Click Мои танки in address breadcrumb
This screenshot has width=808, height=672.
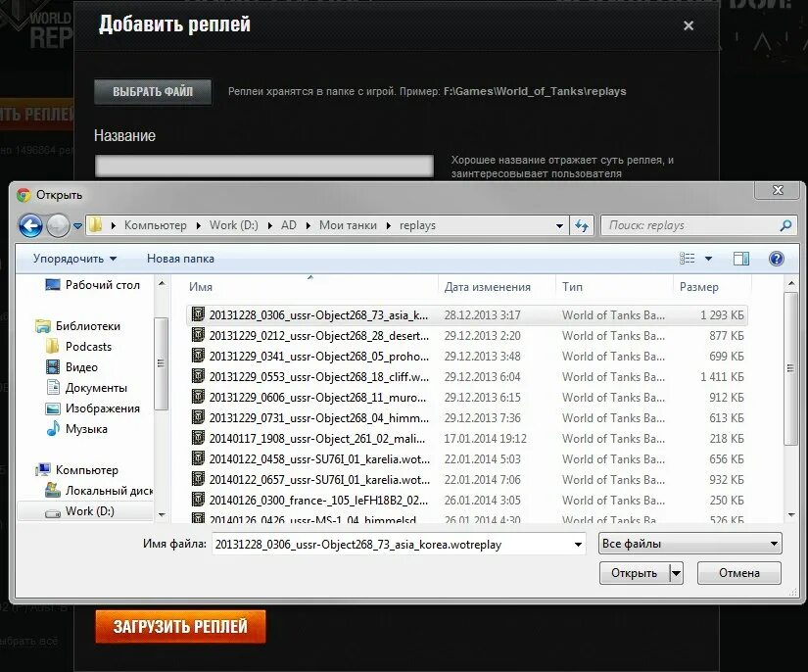pyautogui.click(x=348, y=225)
